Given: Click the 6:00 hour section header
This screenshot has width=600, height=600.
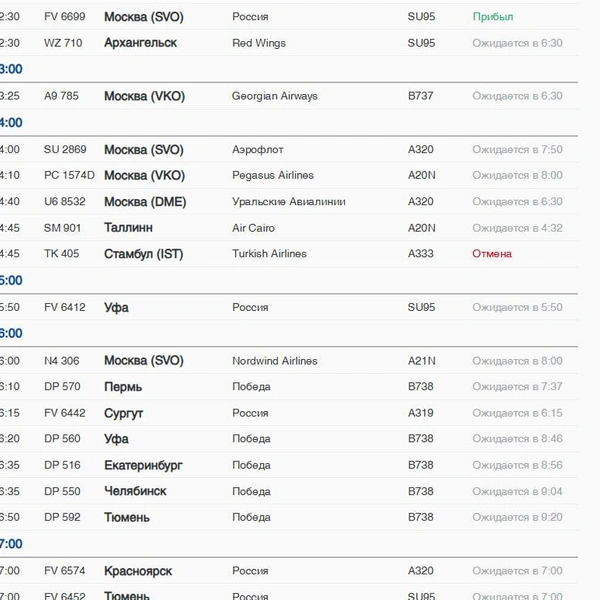Looking at the screenshot, I should coord(11,333).
